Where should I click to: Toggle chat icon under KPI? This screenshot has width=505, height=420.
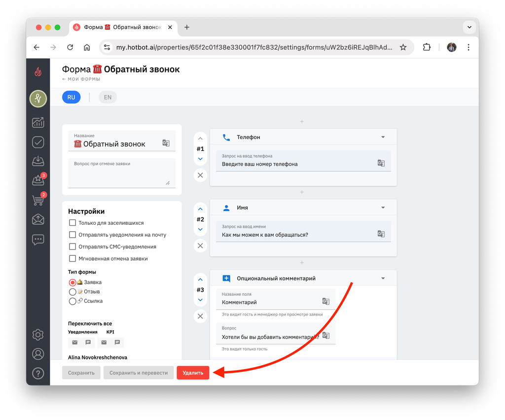pyautogui.click(x=117, y=343)
